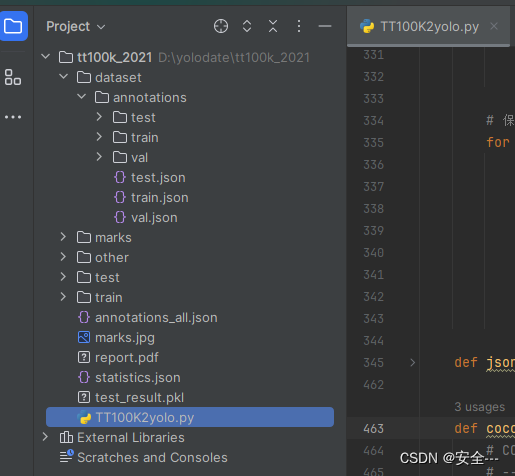
Task: Expand External Libraries node
Action: [45, 437]
